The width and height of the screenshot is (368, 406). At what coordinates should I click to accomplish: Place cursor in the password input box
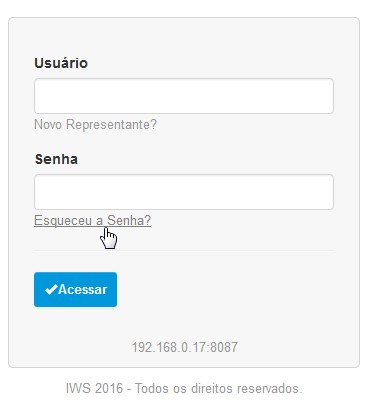pos(184,192)
